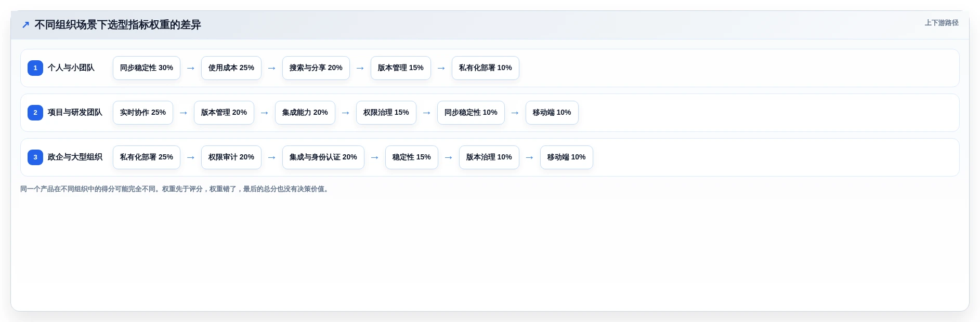Click the arrow after 集成能力 20%

click(346, 113)
